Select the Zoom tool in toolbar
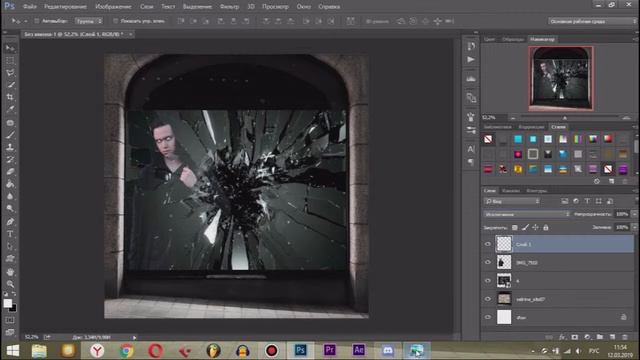Image resolution: width=640 pixels, height=360 pixels. [10, 284]
